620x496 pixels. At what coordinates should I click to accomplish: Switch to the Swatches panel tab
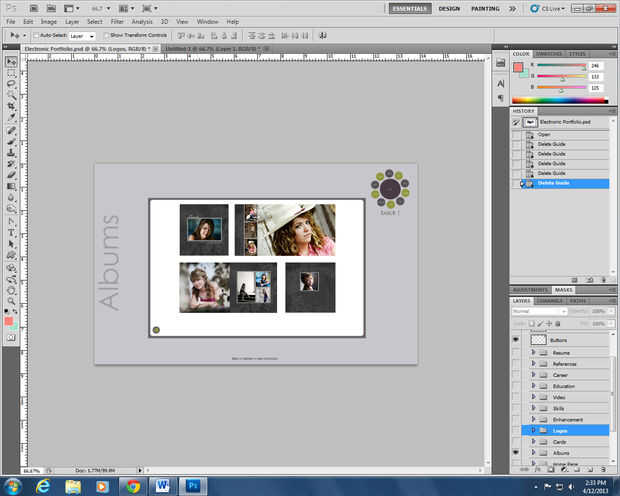coord(550,53)
